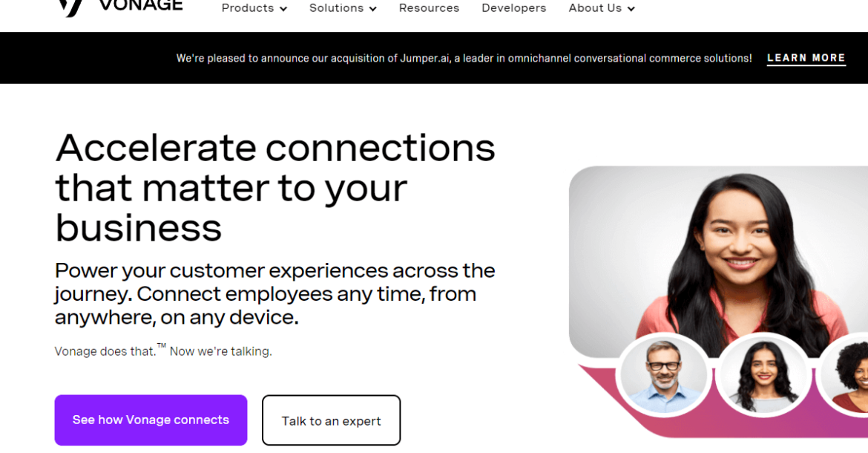The image size is (868, 453).
Task: Select the circular portrait of man with glasses
Action: (663, 376)
